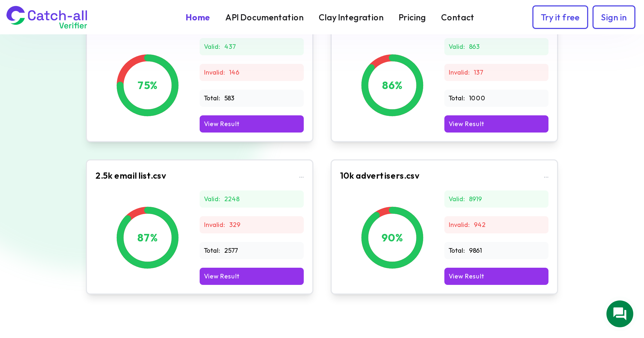
Task: Click the 90% progress ring center
Action: pyautogui.click(x=392, y=238)
